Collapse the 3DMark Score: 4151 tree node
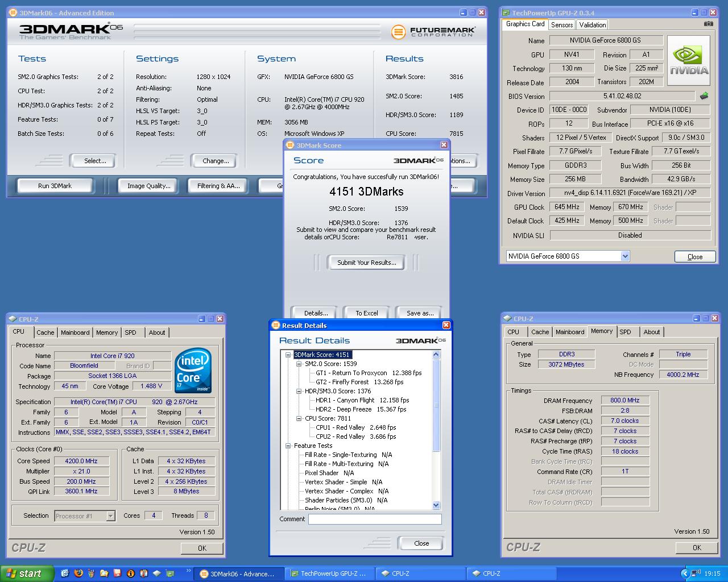Screen dimensions: 728x582 (x=288, y=355)
